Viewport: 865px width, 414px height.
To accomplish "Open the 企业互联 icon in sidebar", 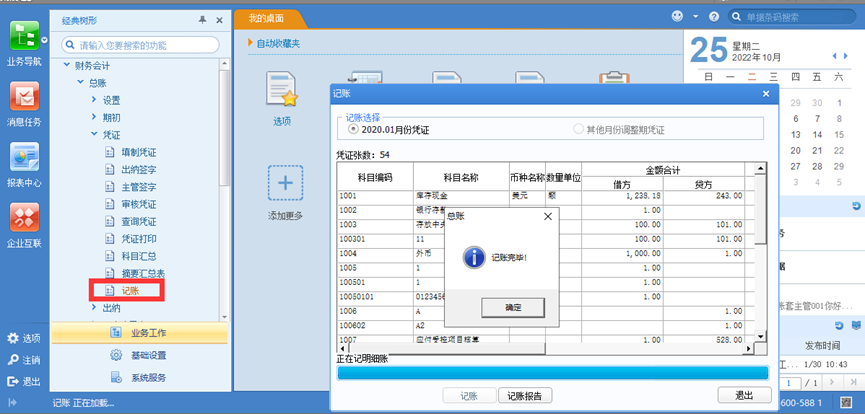I will click(24, 217).
